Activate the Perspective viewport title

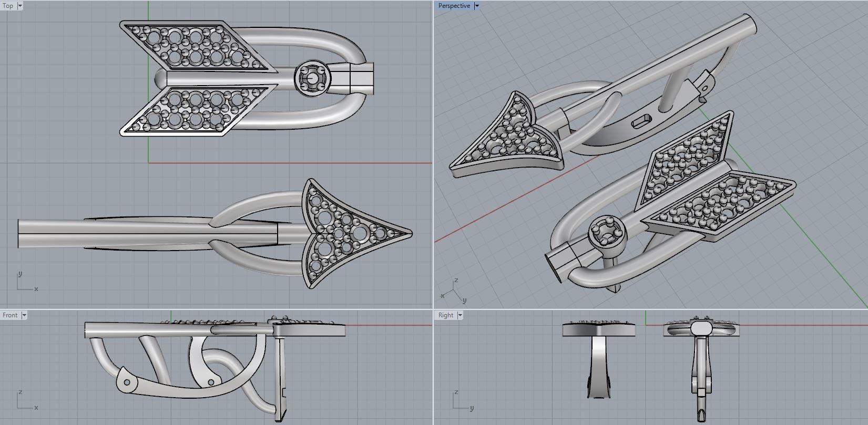pyautogui.click(x=454, y=6)
